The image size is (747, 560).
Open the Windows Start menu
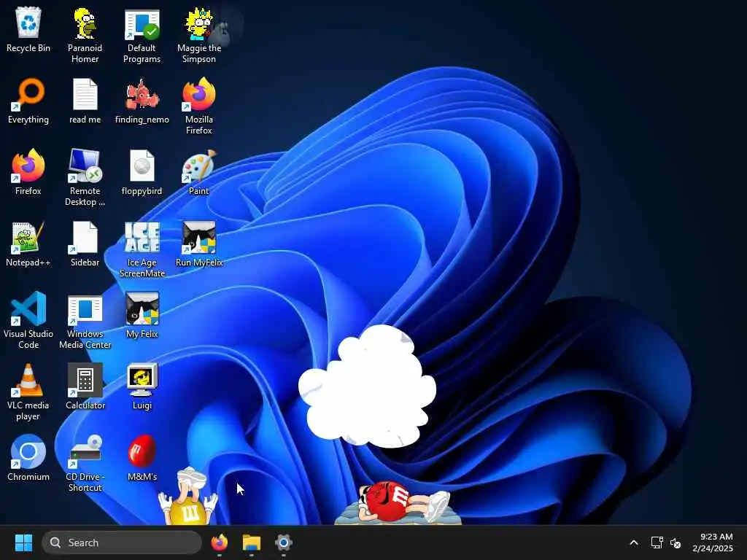pos(23,542)
